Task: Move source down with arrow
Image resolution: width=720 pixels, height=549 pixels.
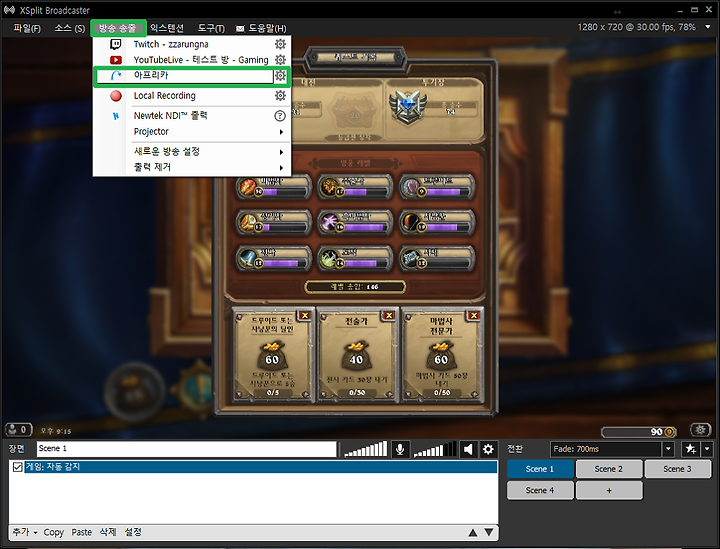Action: [489, 532]
